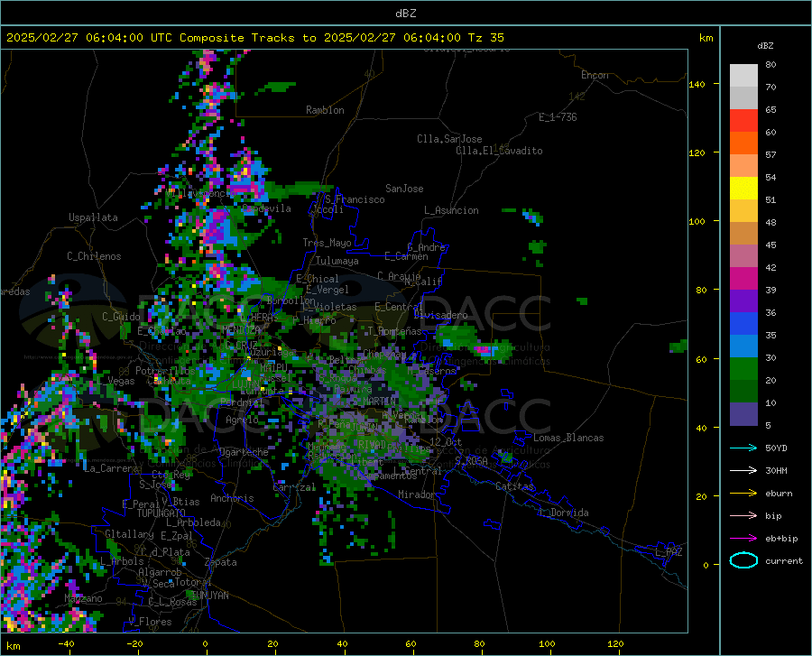Screen dimensions: 812x656
Task: Click the magenta cell east of Divisadero
Action: pos(484,349)
